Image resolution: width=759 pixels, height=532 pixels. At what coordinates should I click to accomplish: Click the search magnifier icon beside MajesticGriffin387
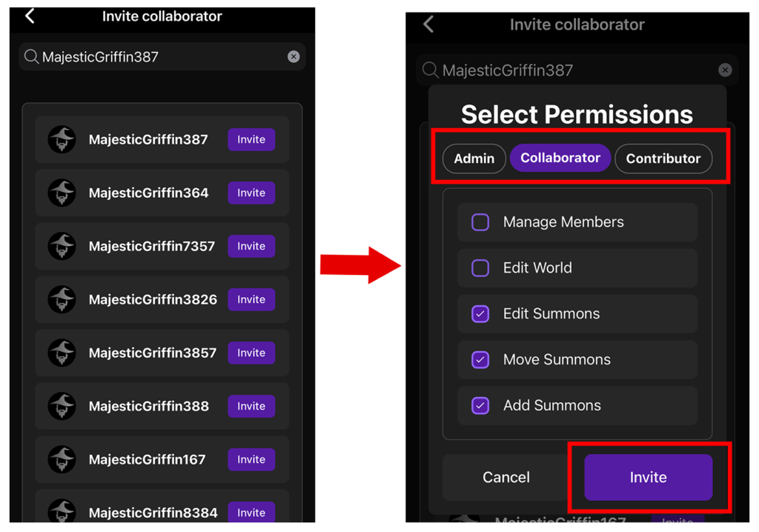(31, 57)
